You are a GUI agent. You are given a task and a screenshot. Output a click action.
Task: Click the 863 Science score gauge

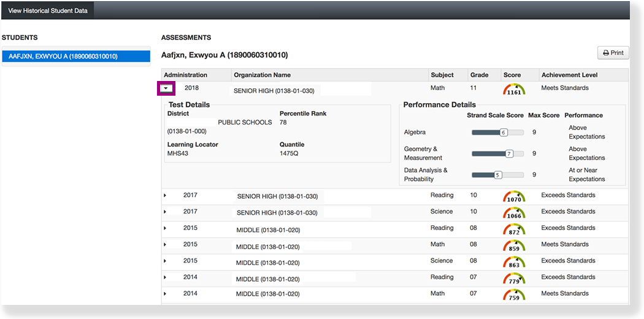514,263
